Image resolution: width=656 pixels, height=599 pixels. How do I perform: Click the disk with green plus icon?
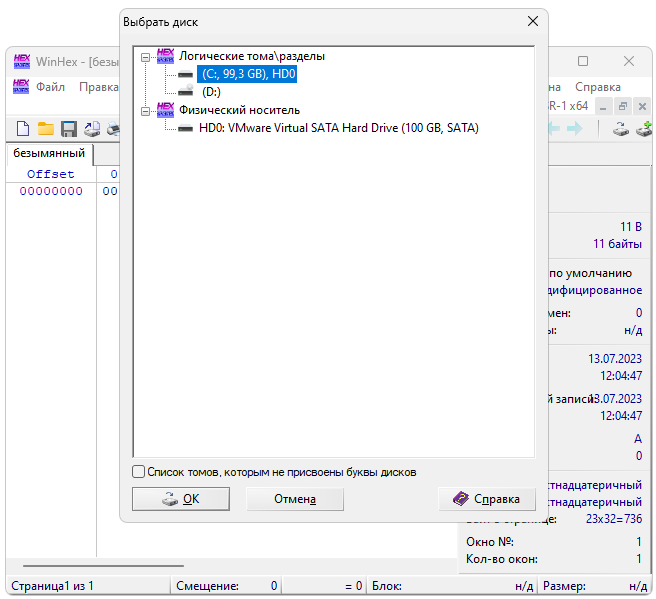(644, 129)
